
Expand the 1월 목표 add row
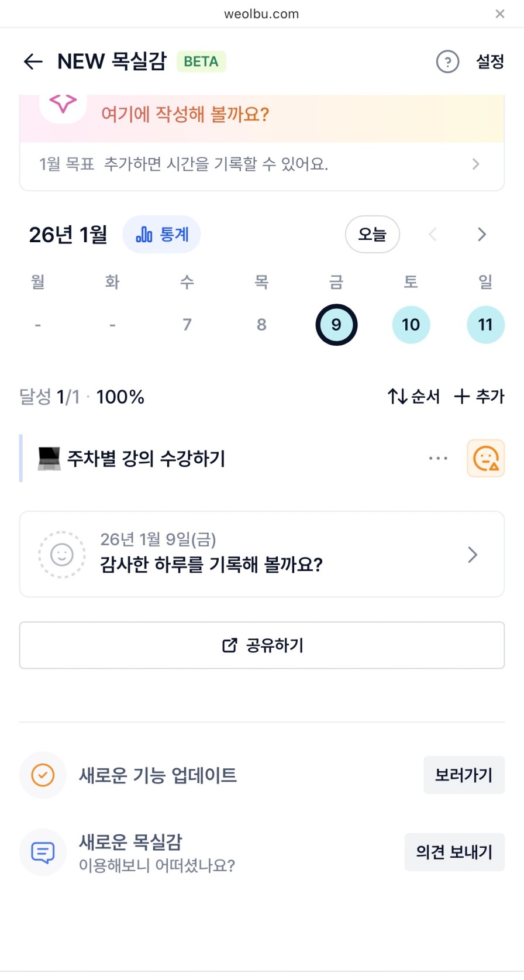coord(261,164)
